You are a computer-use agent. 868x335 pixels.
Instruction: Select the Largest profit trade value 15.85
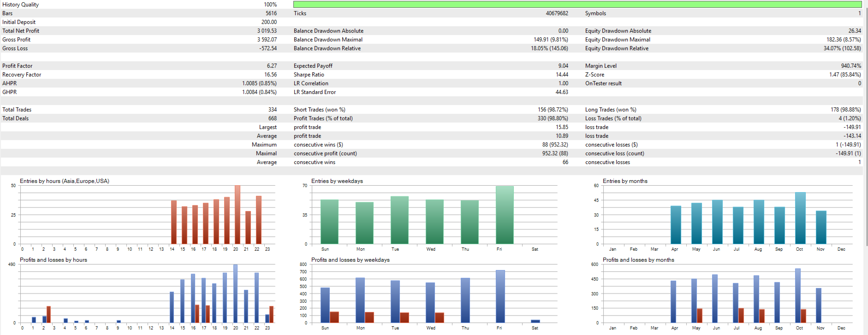click(x=562, y=127)
